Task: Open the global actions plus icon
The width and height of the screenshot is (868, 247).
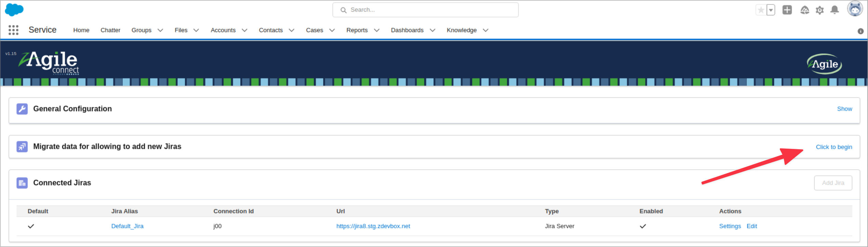Action: (787, 10)
